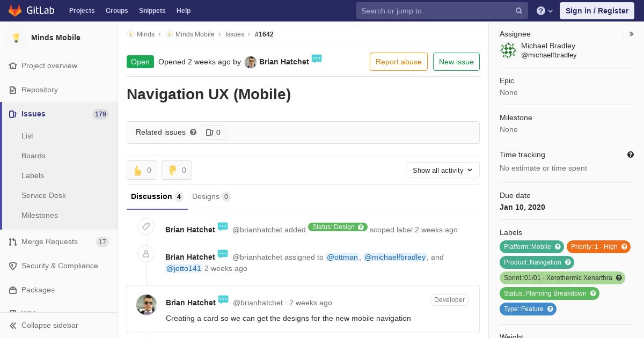Open the Groups menu
Image resolution: width=644 pixels, height=338 pixels.
pos(116,11)
